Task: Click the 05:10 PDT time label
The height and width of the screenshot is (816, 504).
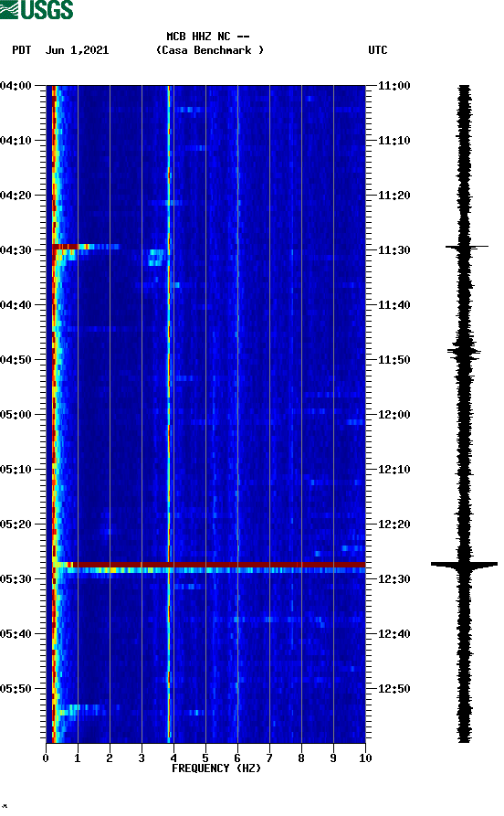Action: click(16, 470)
